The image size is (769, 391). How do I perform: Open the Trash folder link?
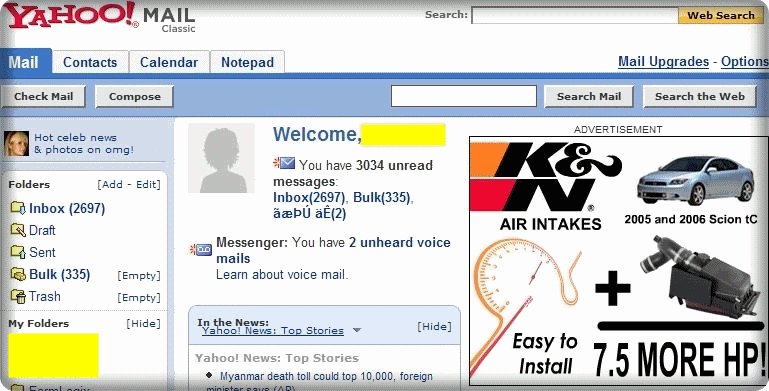click(45, 296)
